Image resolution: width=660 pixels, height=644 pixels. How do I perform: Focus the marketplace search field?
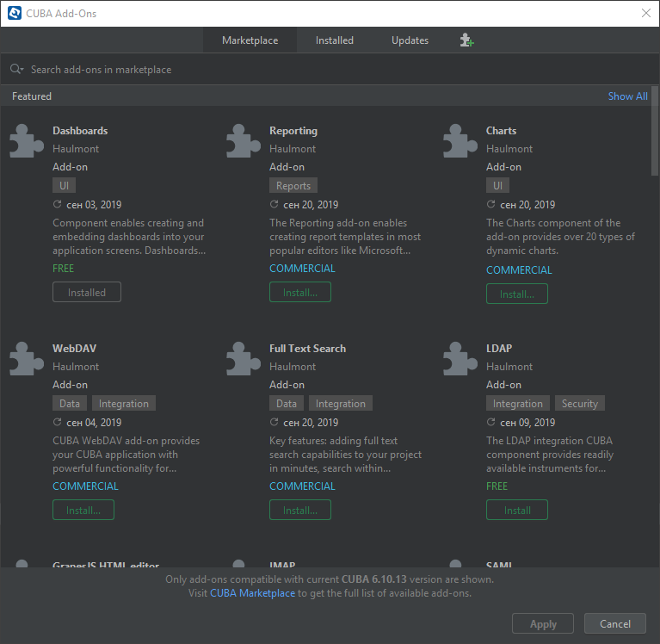point(330,70)
